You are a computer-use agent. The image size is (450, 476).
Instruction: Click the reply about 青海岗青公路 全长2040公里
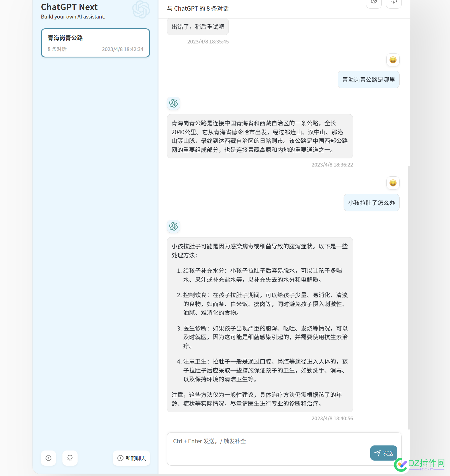pos(260,136)
